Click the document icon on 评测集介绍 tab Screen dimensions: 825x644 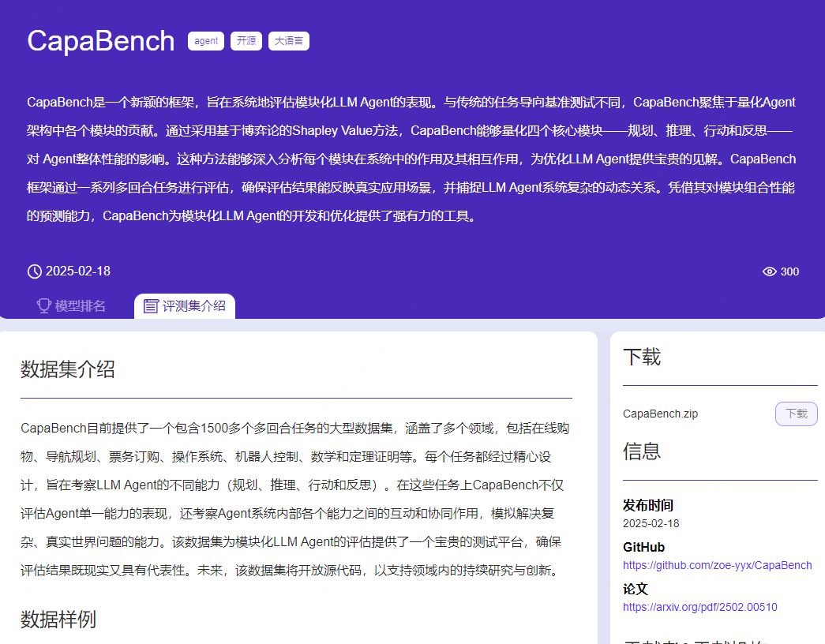point(151,305)
